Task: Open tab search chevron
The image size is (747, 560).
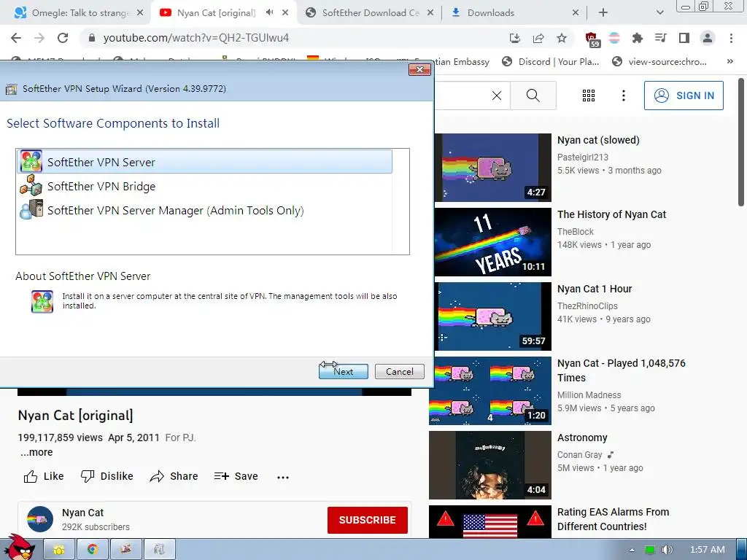Action: click(x=659, y=13)
